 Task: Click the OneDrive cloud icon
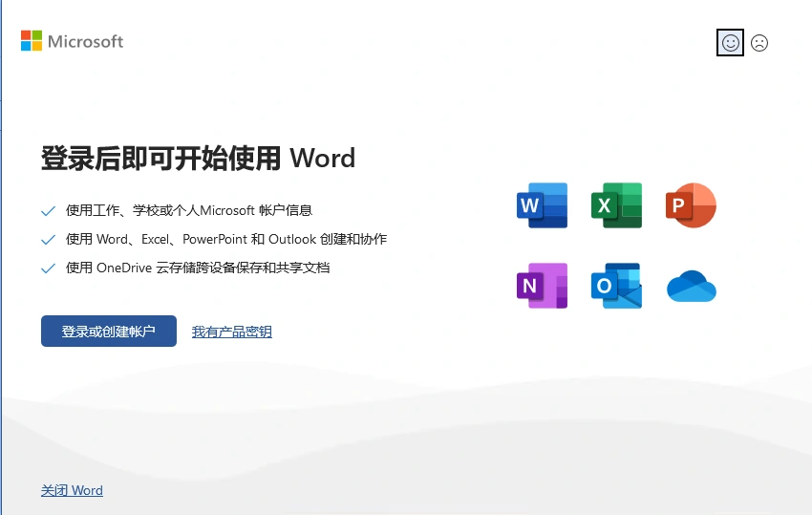tap(692, 286)
